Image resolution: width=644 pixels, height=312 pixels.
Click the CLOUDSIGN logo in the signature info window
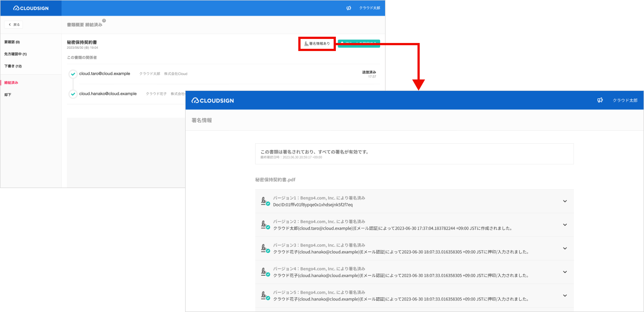tap(213, 100)
